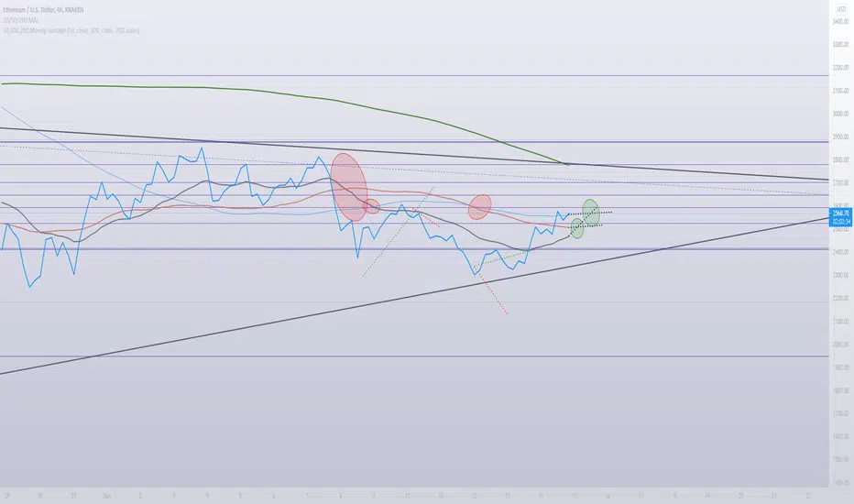Image resolution: width=854 pixels, height=504 pixels.
Task: Select the red dotted downward projection line
Action: [492, 293]
